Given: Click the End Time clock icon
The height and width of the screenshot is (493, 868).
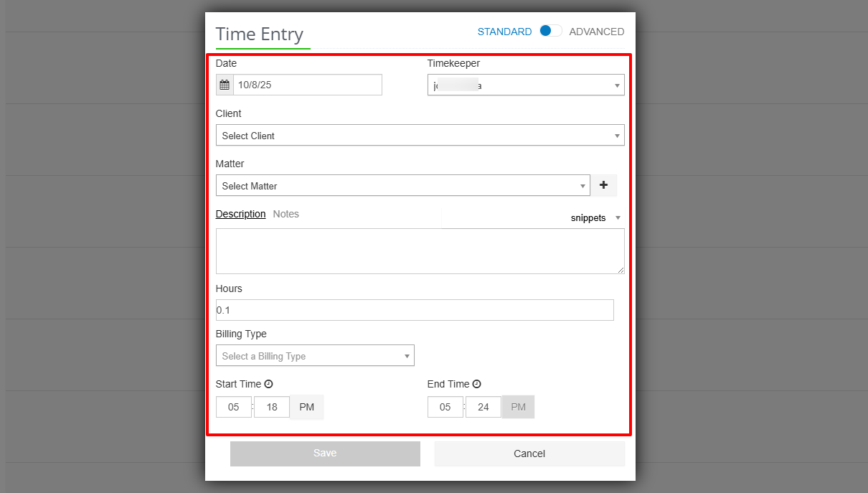Looking at the screenshot, I should (x=478, y=384).
